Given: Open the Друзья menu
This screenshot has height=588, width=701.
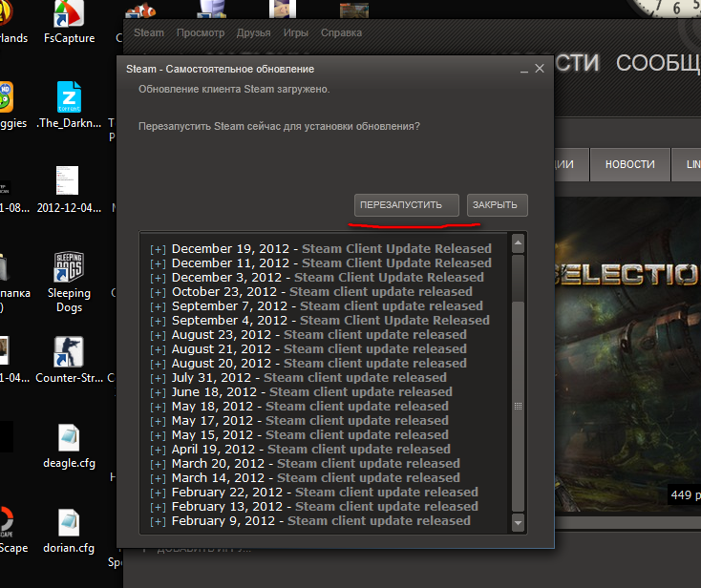Looking at the screenshot, I should 252,32.
